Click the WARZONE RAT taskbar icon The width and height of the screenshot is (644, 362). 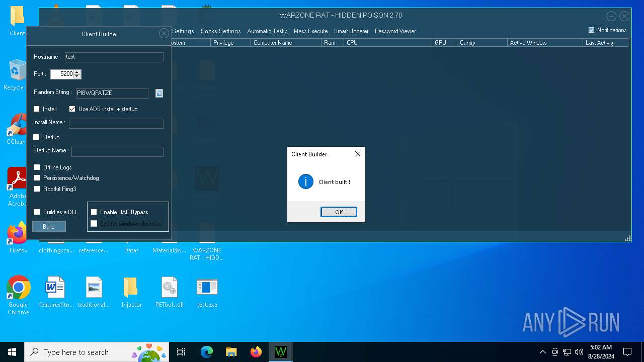pyautogui.click(x=281, y=352)
